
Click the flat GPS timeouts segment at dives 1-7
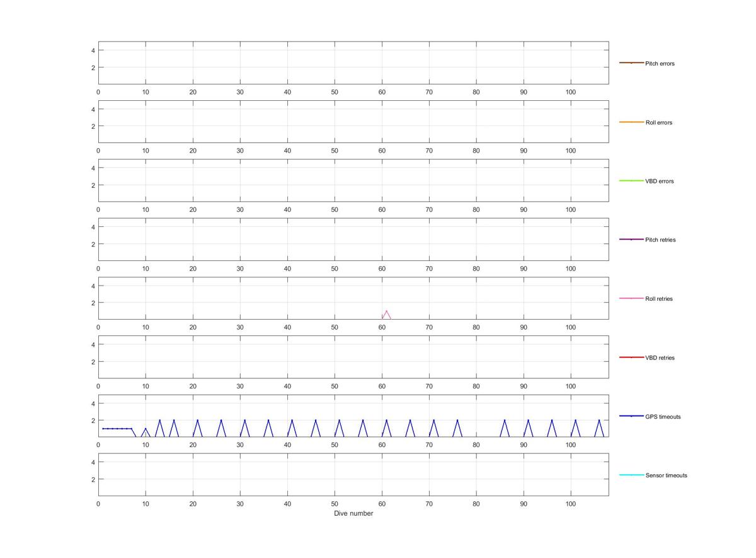click(x=117, y=429)
